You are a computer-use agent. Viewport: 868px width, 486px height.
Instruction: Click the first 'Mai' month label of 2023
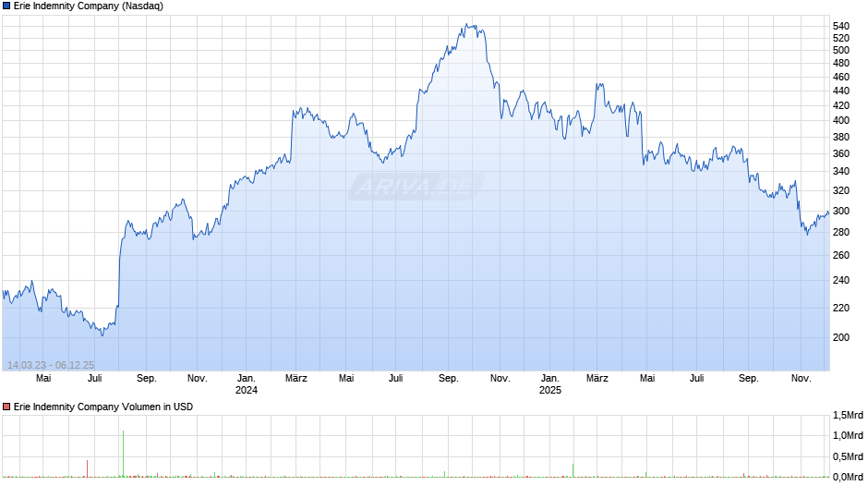[x=43, y=378]
